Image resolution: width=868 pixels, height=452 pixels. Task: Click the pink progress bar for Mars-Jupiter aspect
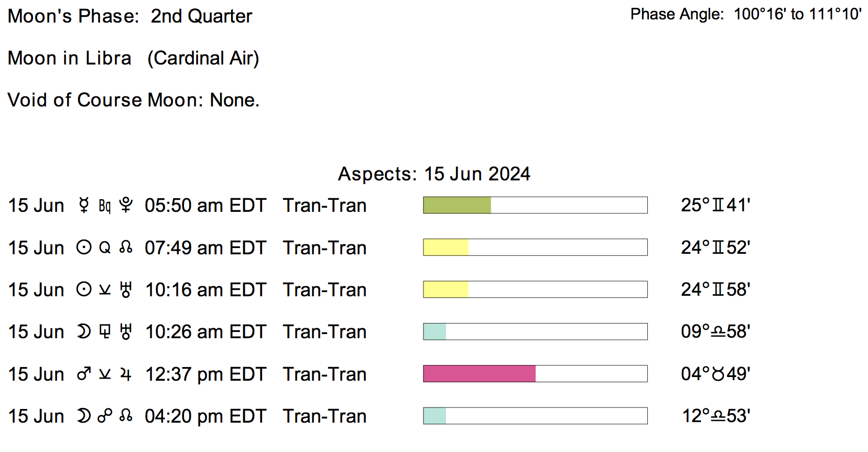tap(479, 374)
